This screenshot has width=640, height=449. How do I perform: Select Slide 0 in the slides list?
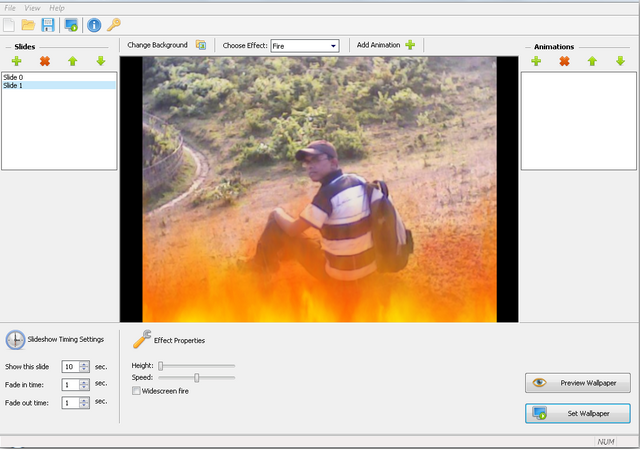12,77
